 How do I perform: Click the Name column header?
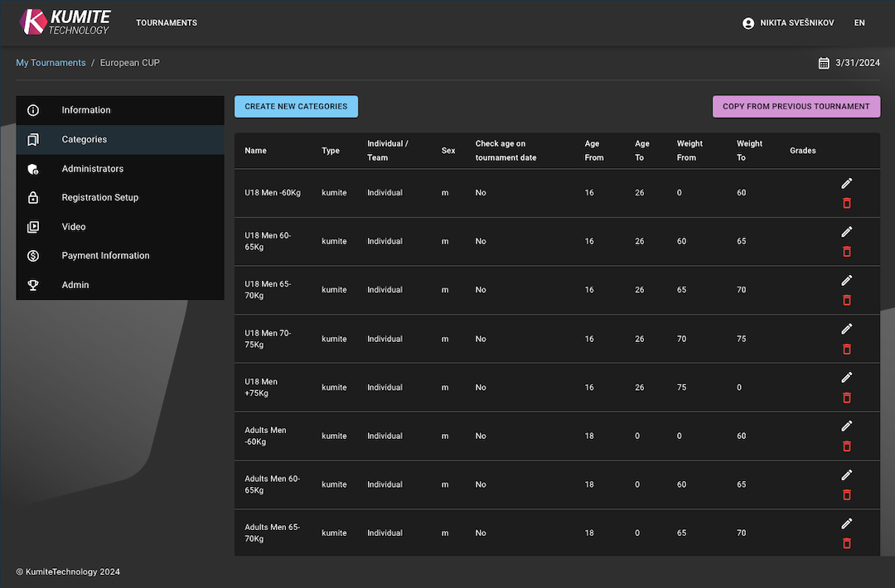[x=254, y=150]
